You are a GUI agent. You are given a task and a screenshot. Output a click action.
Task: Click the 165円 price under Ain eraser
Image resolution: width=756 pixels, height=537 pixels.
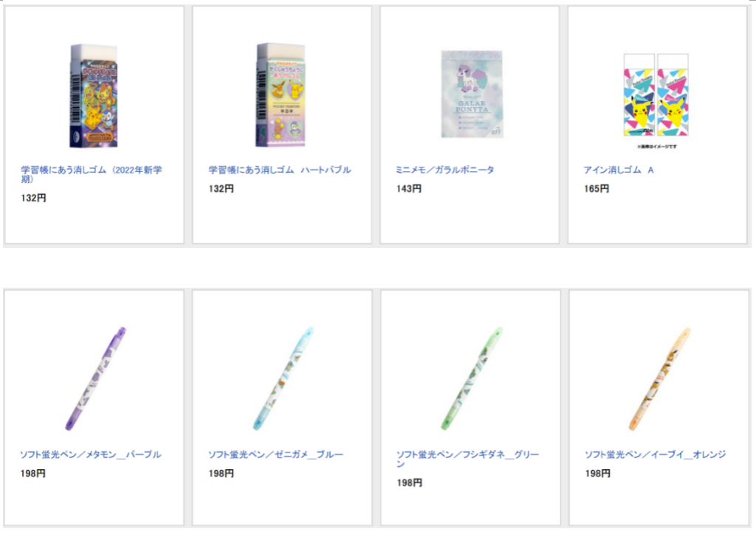tap(597, 189)
